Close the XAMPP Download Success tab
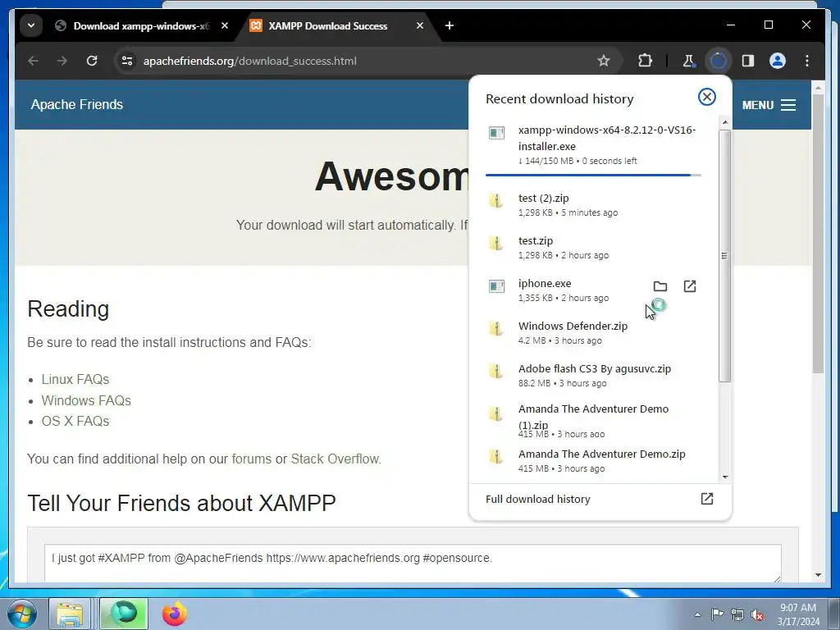 coord(420,25)
